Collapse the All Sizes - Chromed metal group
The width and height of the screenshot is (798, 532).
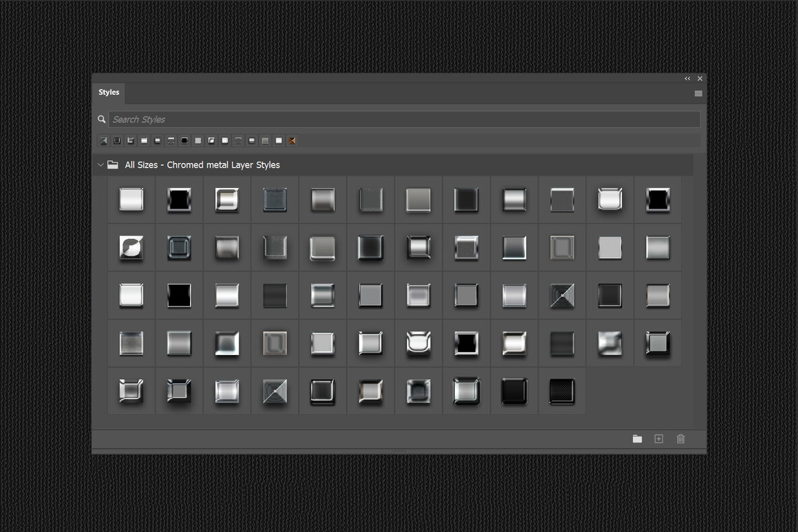(100, 164)
